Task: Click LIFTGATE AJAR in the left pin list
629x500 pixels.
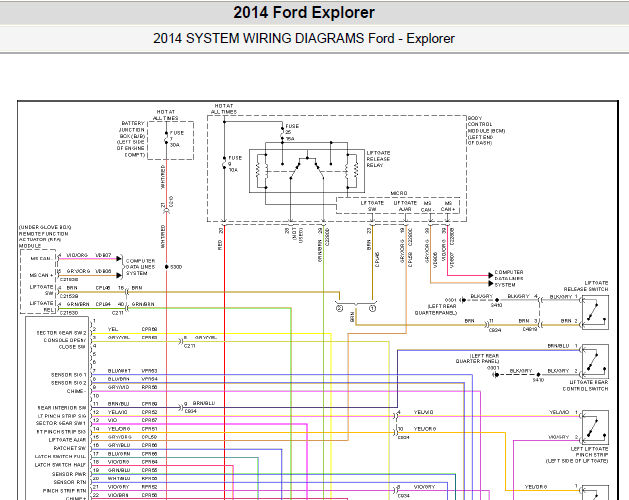Action: coord(67,440)
